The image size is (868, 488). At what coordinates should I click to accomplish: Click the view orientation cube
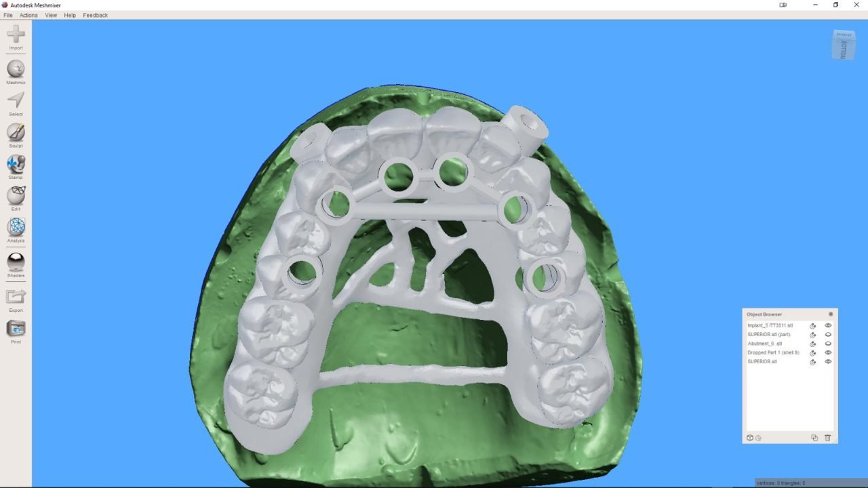tap(844, 45)
